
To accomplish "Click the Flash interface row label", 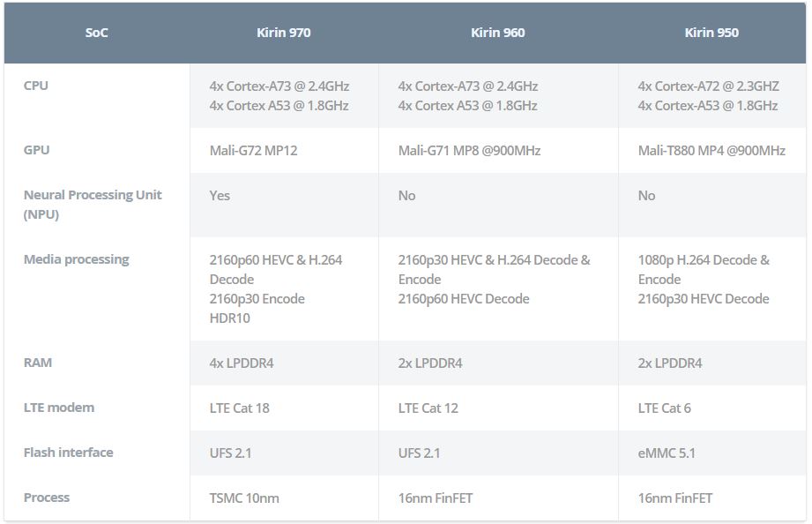I will [69, 453].
